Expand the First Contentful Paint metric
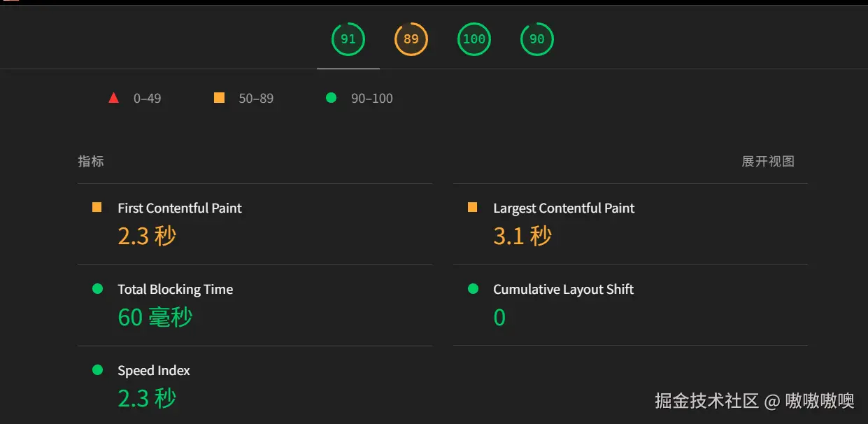The height and width of the screenshot is (424, 868). pyautogui.click(x=180, y=208)
